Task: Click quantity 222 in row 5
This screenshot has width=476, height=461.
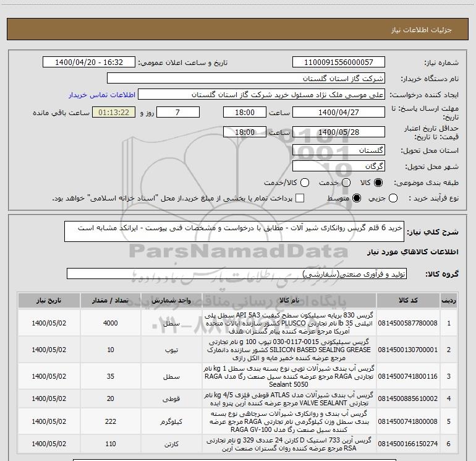Action: 111,421
